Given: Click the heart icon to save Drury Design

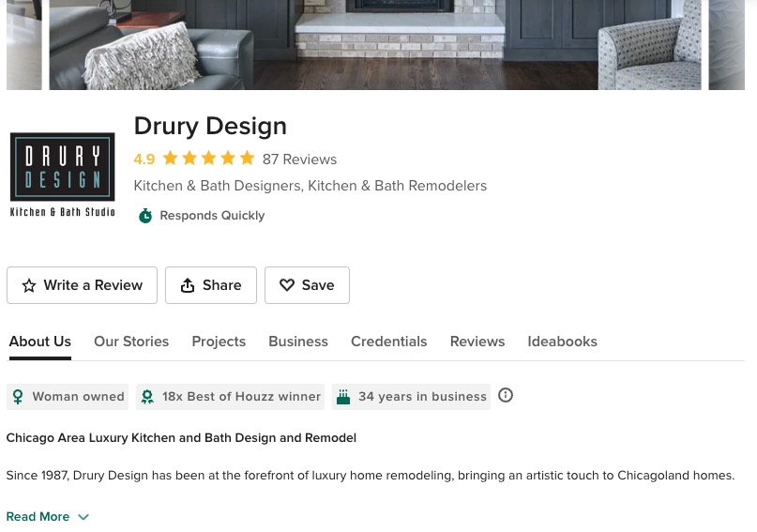Looking at the screenshot, I should click(287, 285).
